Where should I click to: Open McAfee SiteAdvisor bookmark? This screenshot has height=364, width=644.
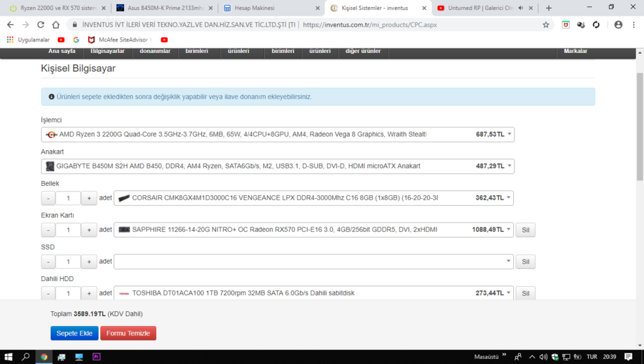120,40
